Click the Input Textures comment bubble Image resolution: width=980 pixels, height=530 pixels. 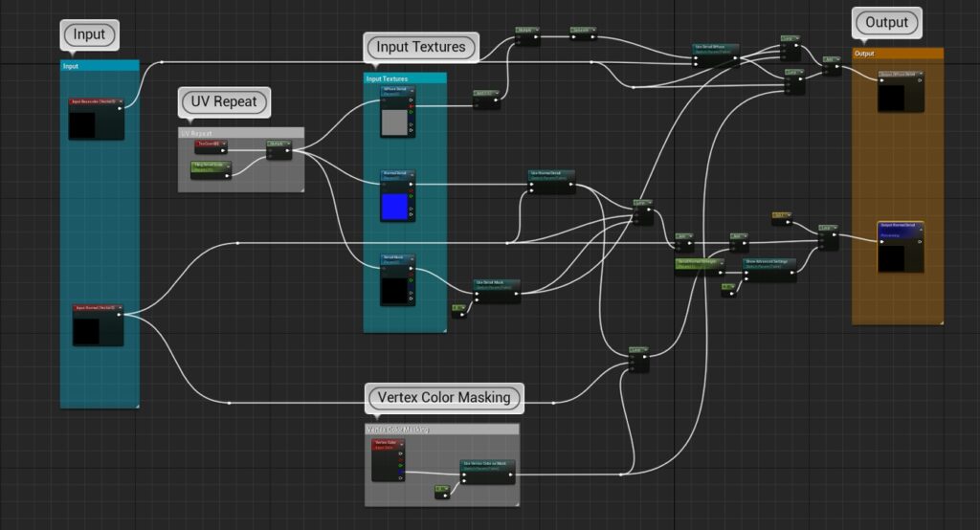pos(420,47)
